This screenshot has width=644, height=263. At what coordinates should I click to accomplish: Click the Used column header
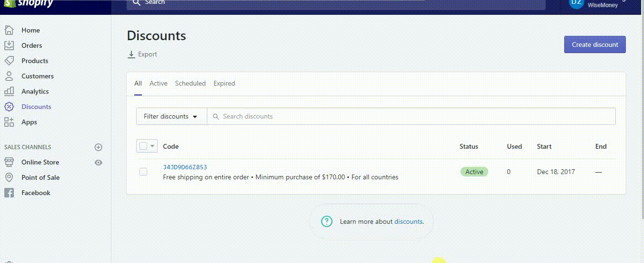(514, 146)
